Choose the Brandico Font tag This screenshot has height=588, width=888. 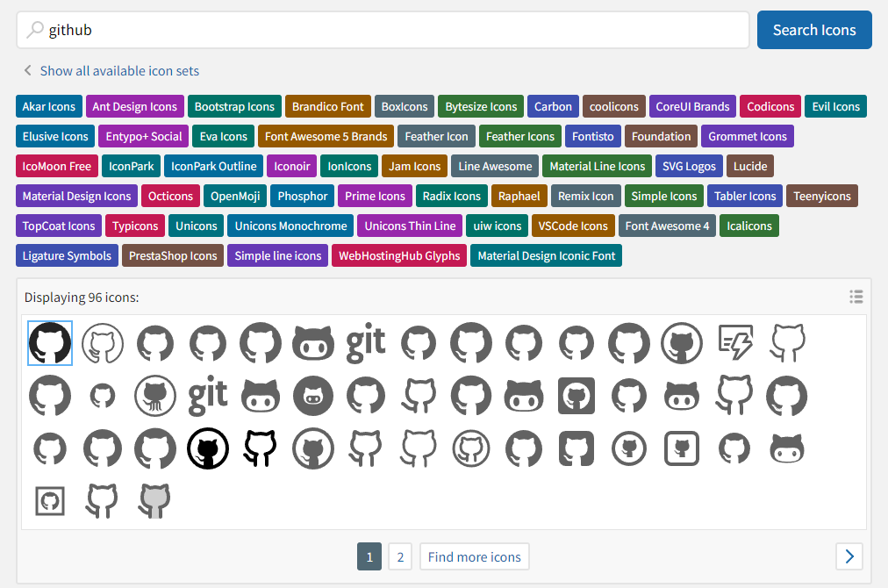click(x=328, y=106)
